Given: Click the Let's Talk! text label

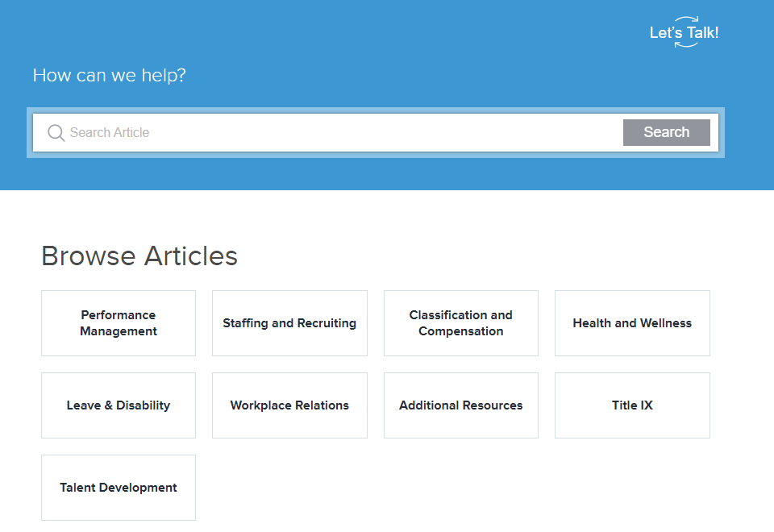Looking at the screenshot, I should coord(682,33).
